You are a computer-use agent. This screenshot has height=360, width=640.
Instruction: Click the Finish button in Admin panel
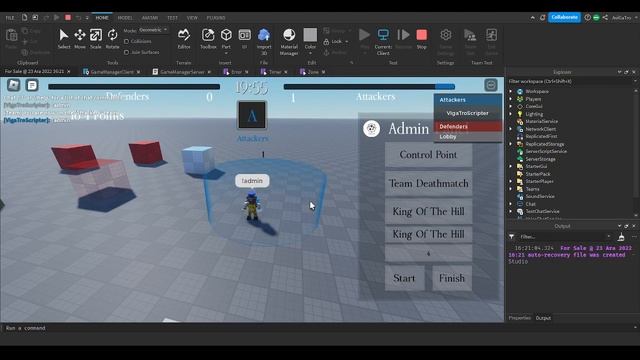451,278
